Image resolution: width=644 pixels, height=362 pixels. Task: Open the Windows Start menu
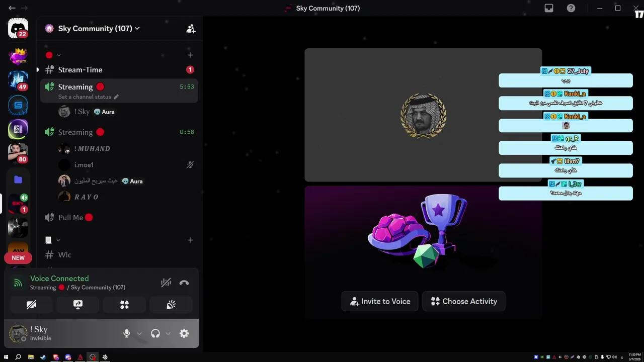tap(6, 357)
